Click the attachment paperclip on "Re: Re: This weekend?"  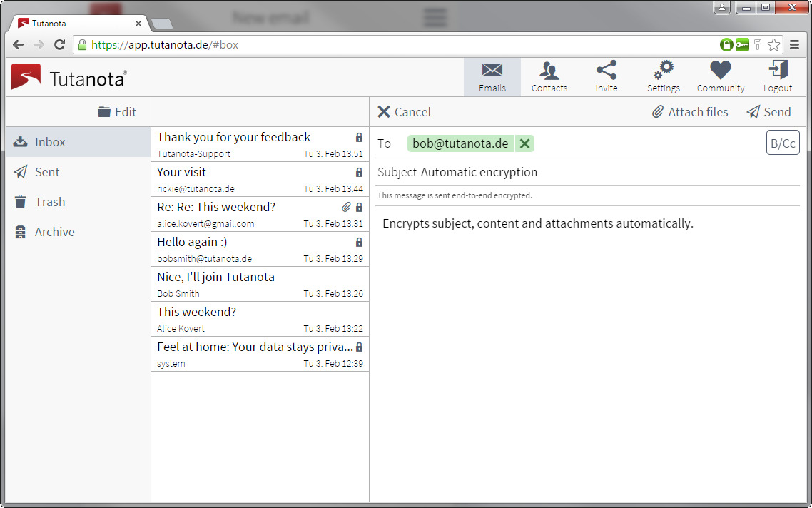coord(346,207)
